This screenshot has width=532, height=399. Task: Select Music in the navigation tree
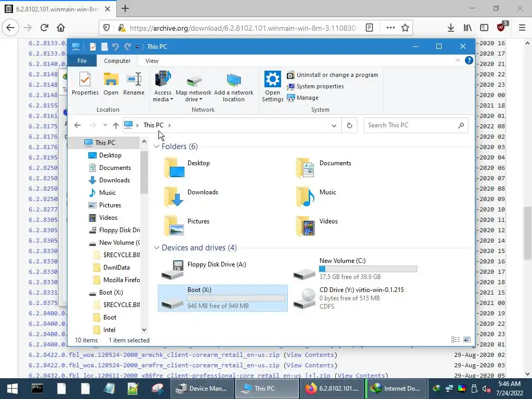pos(107,193)
